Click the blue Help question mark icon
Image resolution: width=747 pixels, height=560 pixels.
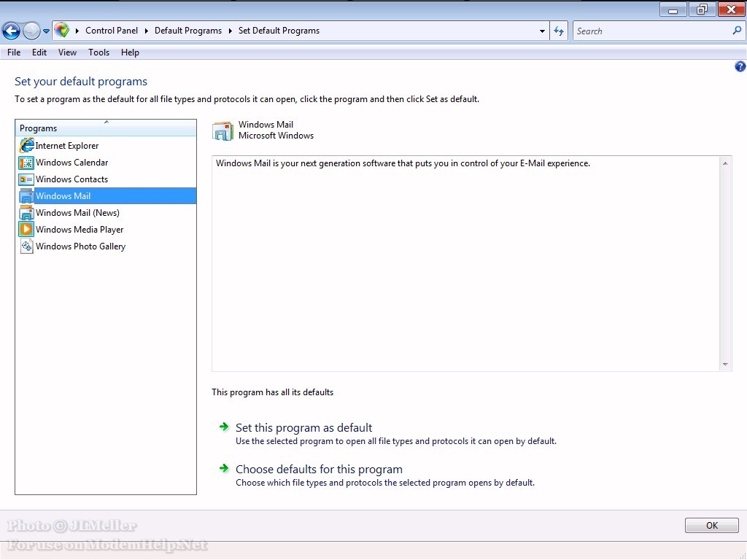coord(740,66)
